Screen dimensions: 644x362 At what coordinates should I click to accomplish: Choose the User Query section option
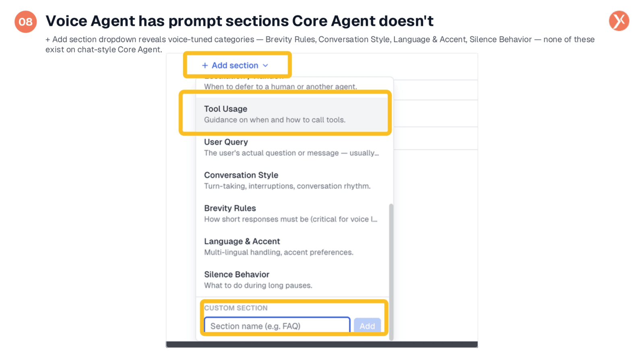pos(292,147)
